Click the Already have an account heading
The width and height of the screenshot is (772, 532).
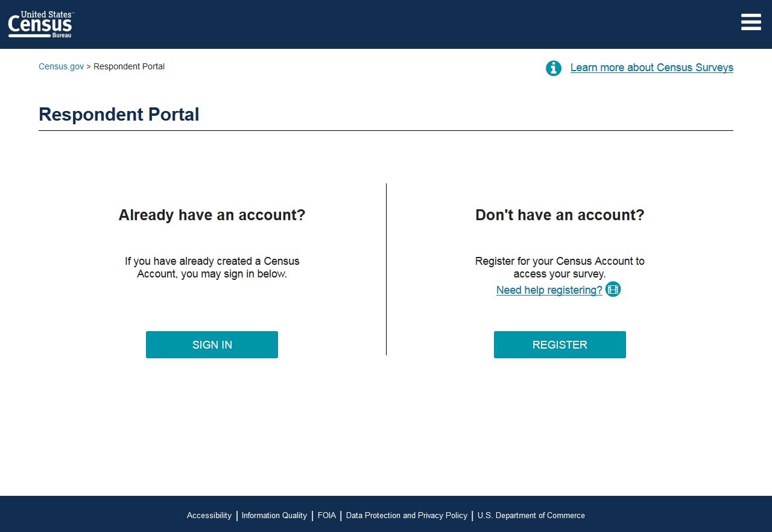coord(212,215)
